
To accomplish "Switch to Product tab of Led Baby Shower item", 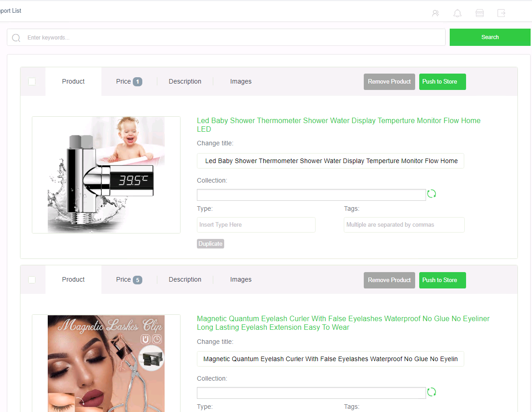I will tap(73, 82).
